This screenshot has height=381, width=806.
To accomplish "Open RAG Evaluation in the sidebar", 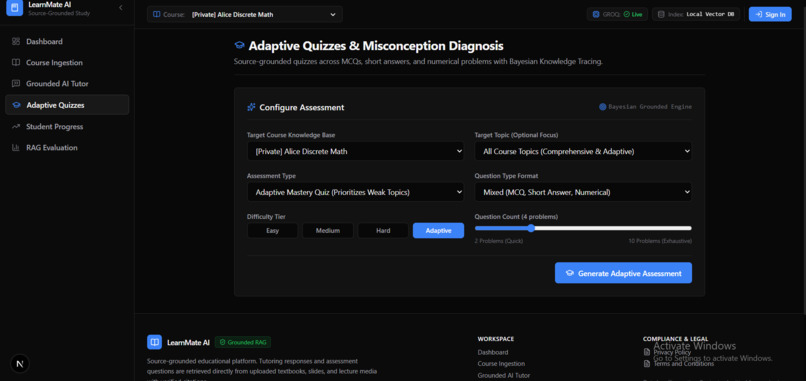I will (x=67, y=148).
